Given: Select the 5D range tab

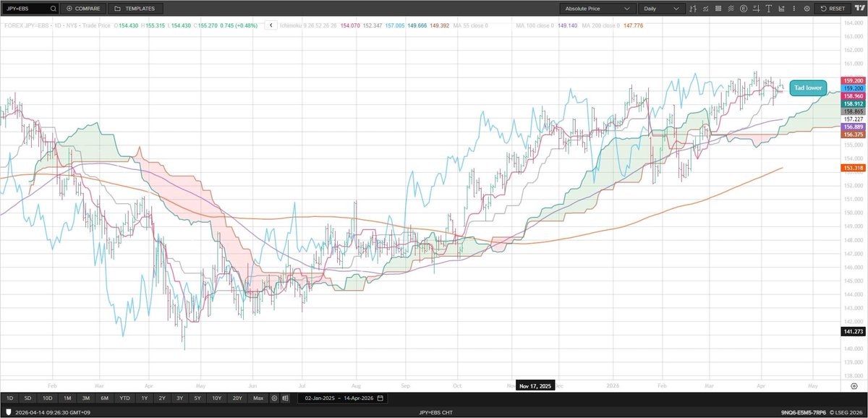Looking at the screenshot, I should (27, 398).
